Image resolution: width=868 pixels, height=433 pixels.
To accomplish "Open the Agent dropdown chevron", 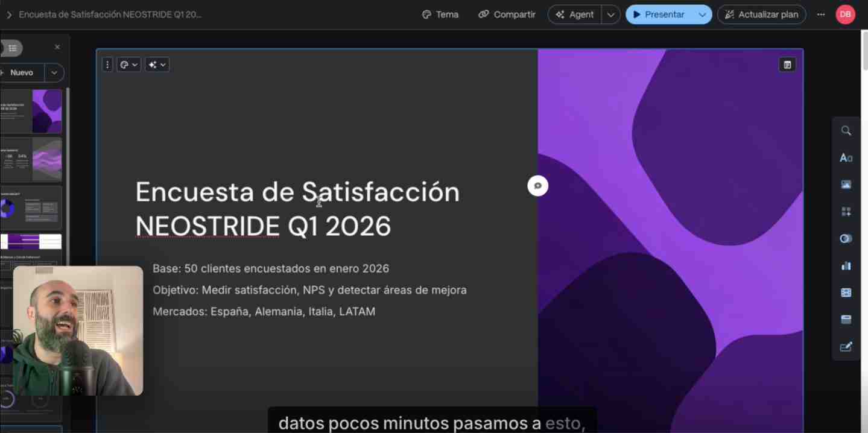I will [x=611, y=14].
